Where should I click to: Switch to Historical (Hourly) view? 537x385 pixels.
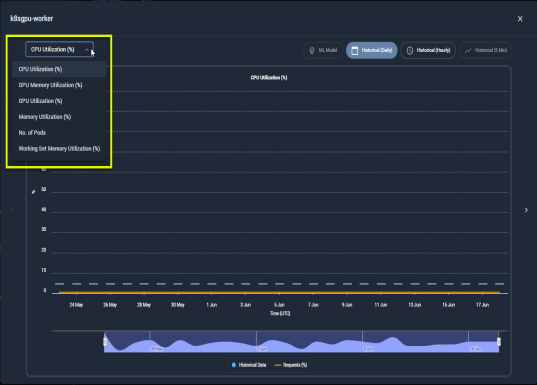click(x=428, y=50)
